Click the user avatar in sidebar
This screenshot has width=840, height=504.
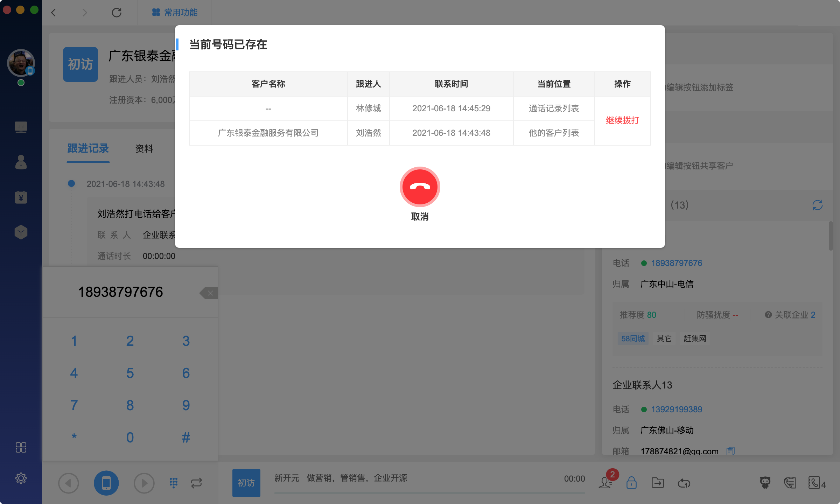[21, 63]
